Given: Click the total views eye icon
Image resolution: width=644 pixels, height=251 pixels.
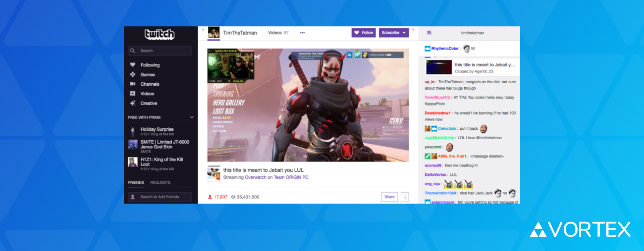Looking at the screenshot, I should pyautogui.click(x=233, y=197).
